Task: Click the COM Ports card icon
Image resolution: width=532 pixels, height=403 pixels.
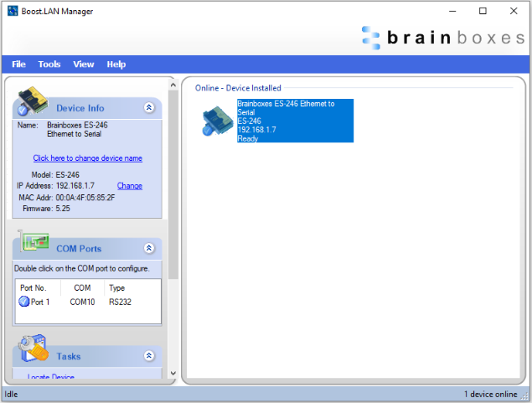Action: [x=34, y=241]
